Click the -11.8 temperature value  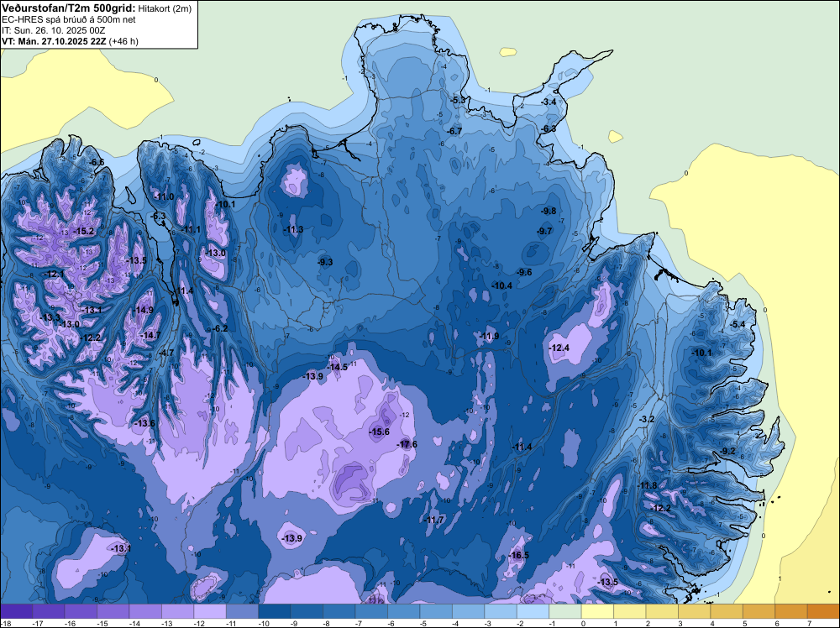point(647,485)
